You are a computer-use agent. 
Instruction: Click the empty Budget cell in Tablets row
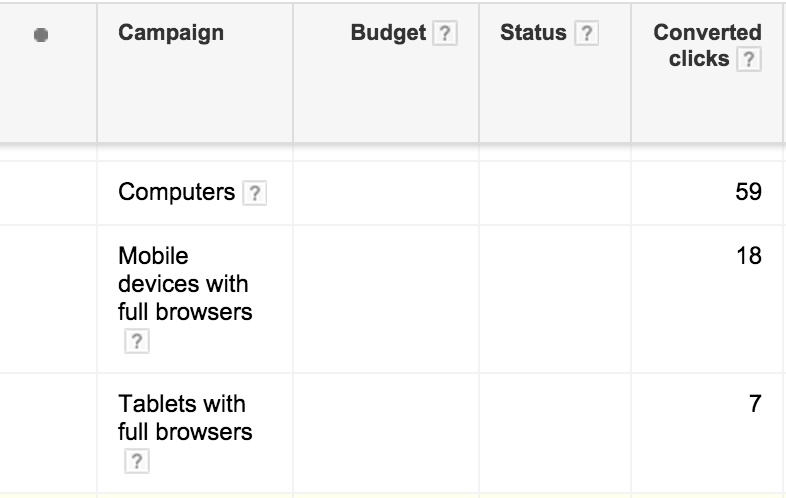(386, 433)
